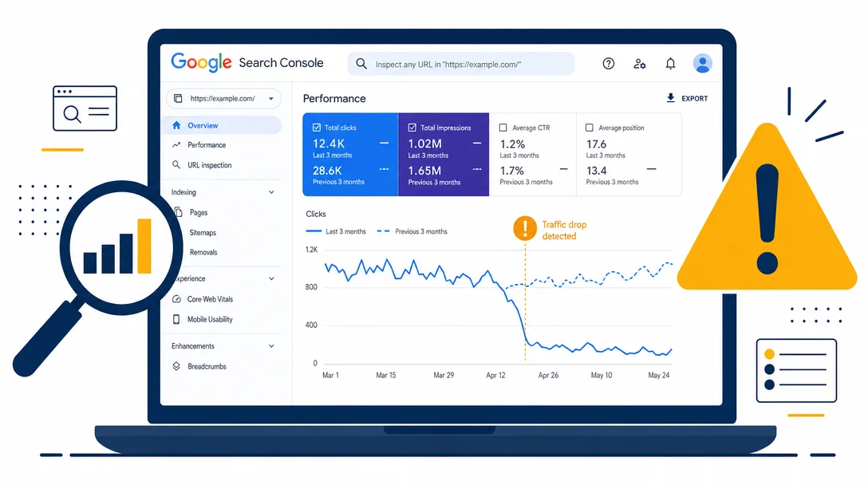This screenshot has width=868, height=485.
Task: Click the 28.6K previous clicks value
Action: click(327, 171)
